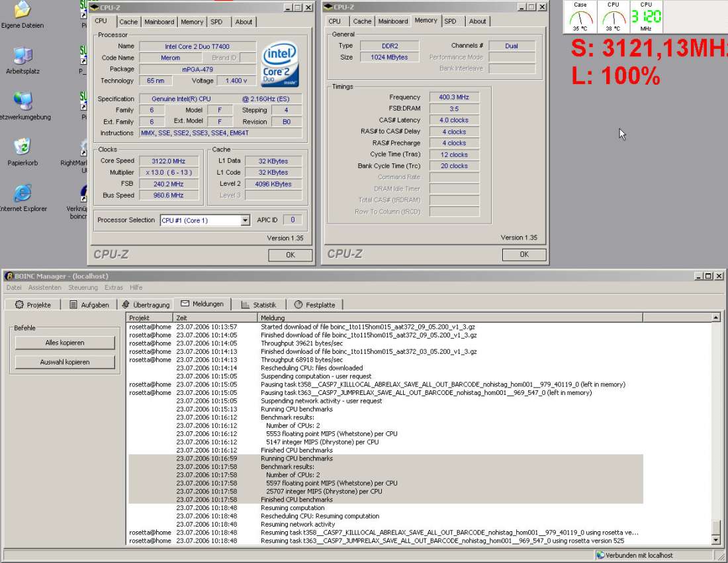Switch to the Projekte tab in BOINC

pos(32,304)
